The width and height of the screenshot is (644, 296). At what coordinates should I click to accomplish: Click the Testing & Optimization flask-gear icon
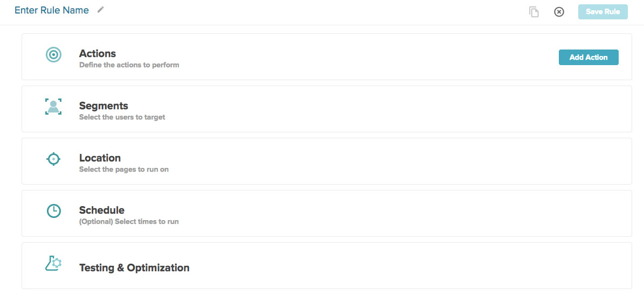pyautogui.click(x=53, y=263)
